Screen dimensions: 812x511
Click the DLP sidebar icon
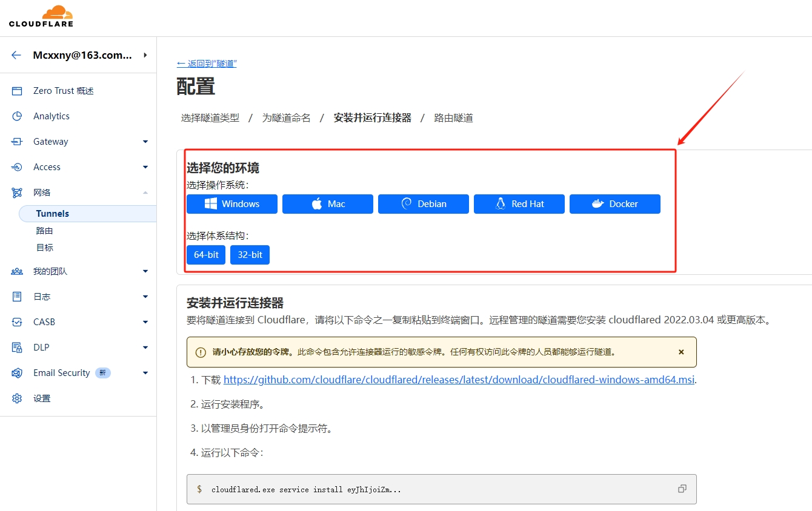(17, 348)
